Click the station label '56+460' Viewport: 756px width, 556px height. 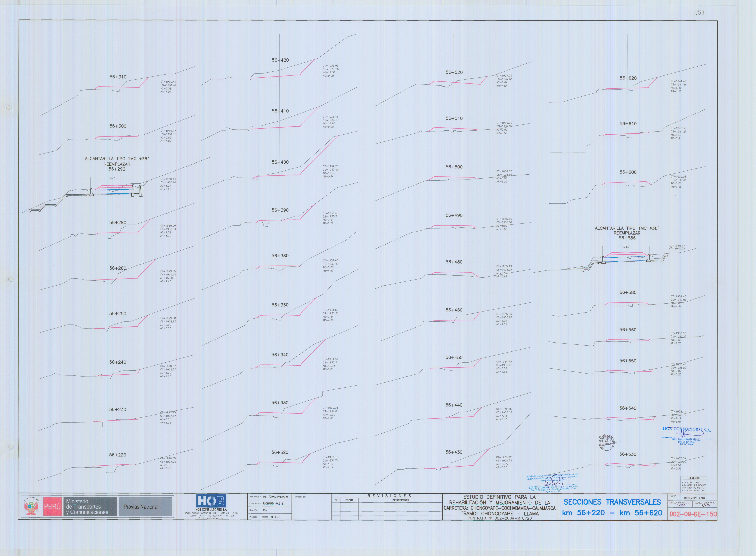pos(454,310)
